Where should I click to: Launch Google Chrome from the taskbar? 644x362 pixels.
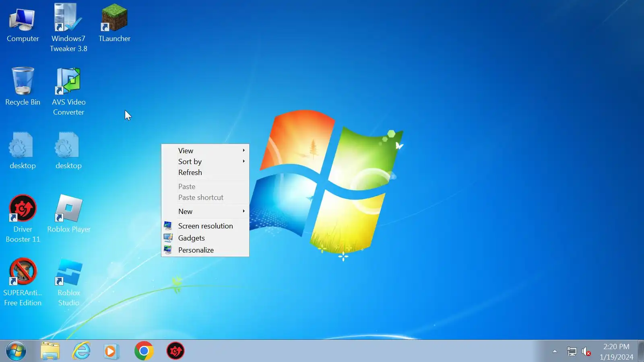pos(144,351)
